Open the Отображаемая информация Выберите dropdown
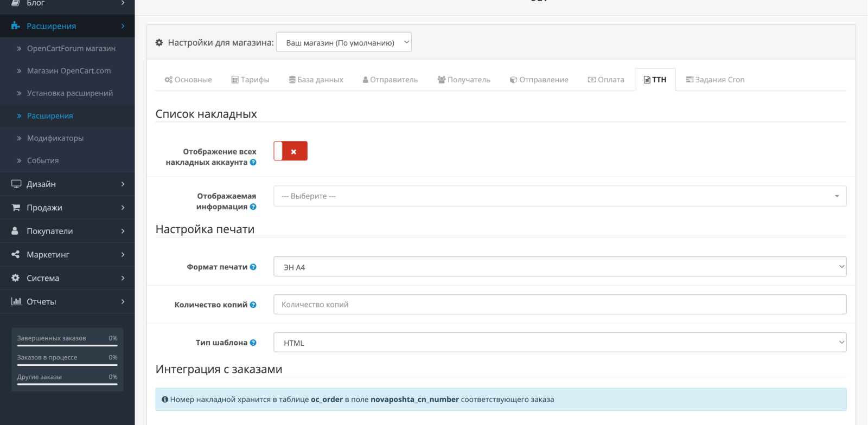Screen dimensions: 868x425 [560, 196]
